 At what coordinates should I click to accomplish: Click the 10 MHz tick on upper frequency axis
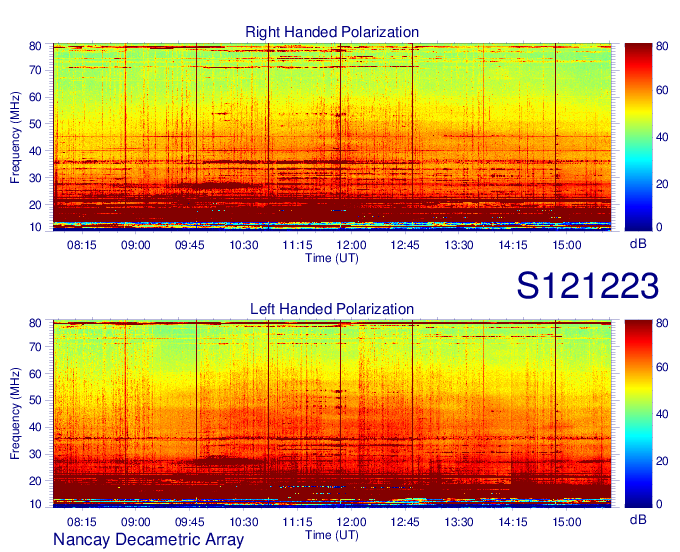pyautogui.click(x=35, y=227)
